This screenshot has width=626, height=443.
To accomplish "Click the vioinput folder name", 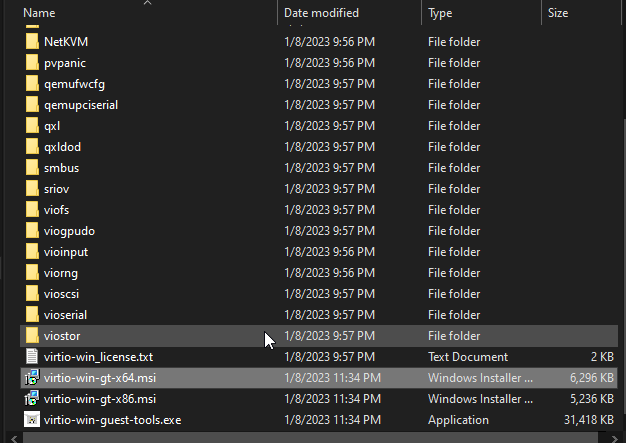I will pos(66,252).
